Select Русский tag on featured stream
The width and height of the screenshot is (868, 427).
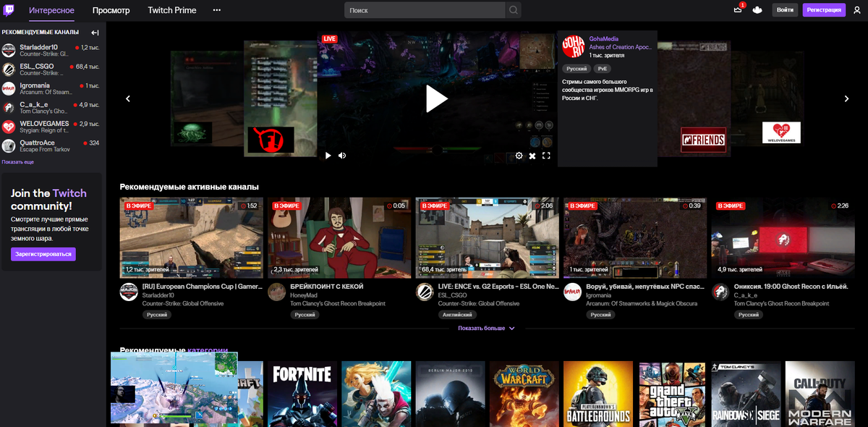coord(576,69)
